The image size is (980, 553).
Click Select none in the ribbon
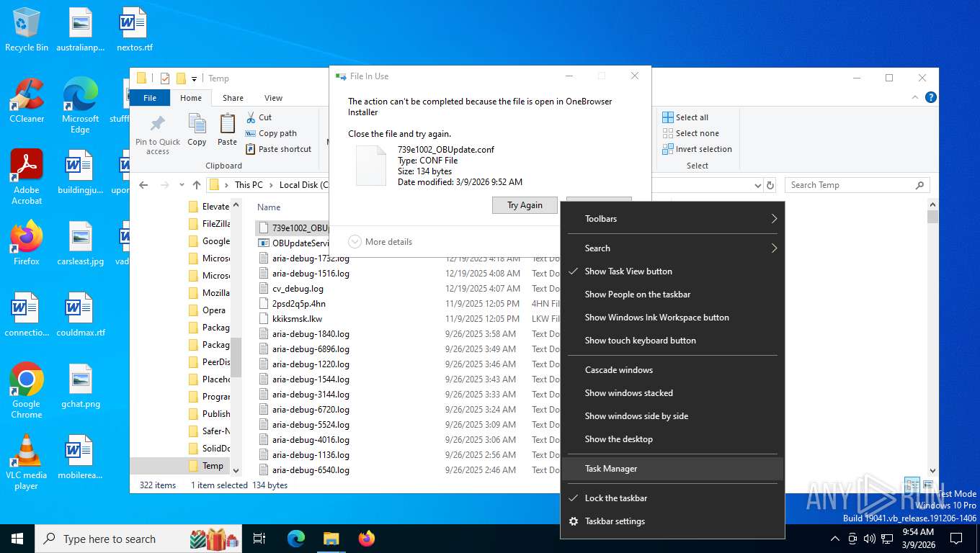[x=690, y=133]
